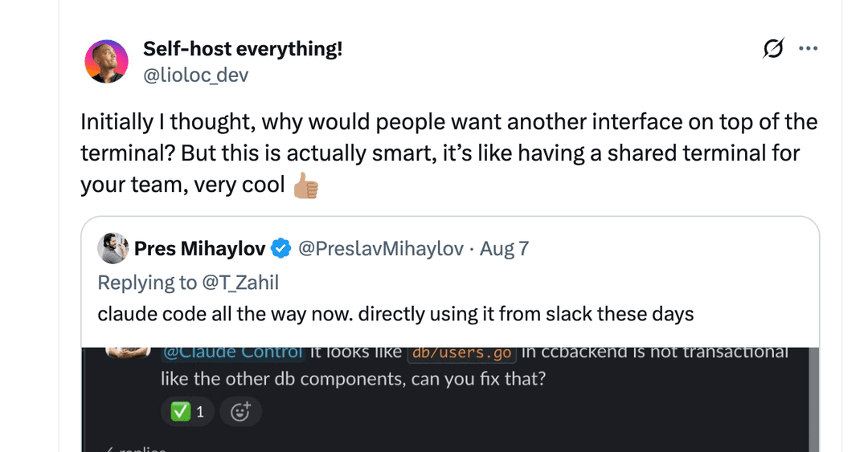Click the blue verified badge
This screenshot has width=868, height=452.
(x=280, y=249)
